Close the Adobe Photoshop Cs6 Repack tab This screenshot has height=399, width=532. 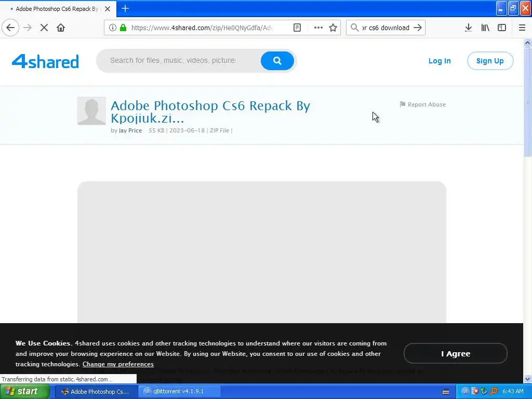tap(108, 9)
